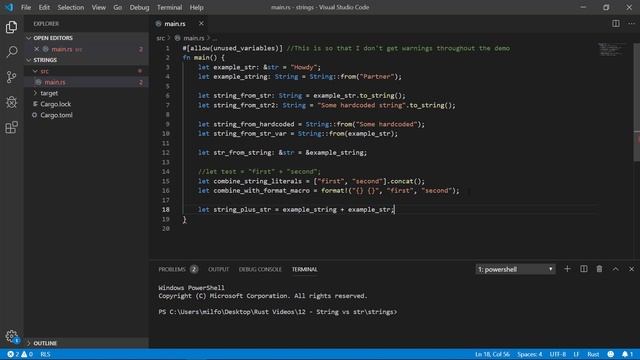This screenshot has height=360, width=640.
Task: Open editor More Actions ellipsis
Action: [631, 24]
